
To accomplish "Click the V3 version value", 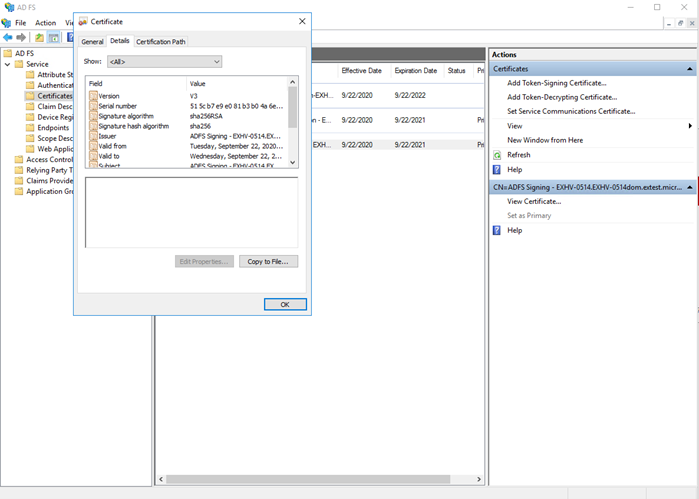I will pyautogui.click(x=193, y=96).
